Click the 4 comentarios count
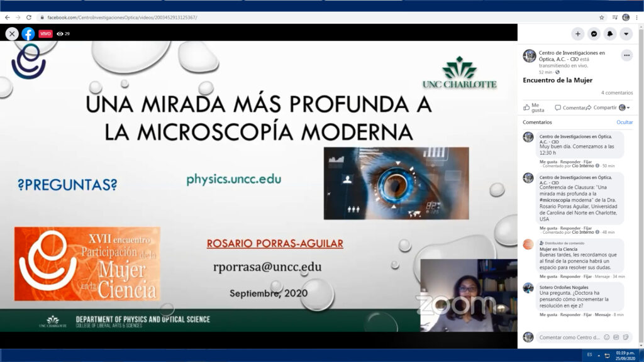 tap(616, 92)
